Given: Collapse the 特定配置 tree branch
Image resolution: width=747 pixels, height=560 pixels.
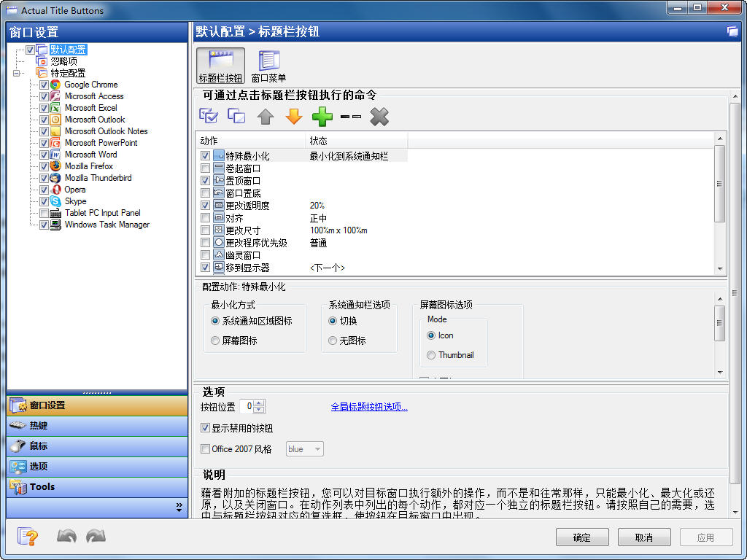Looking at the screenshot, I should pyautogui.click(x=18, y=73).
